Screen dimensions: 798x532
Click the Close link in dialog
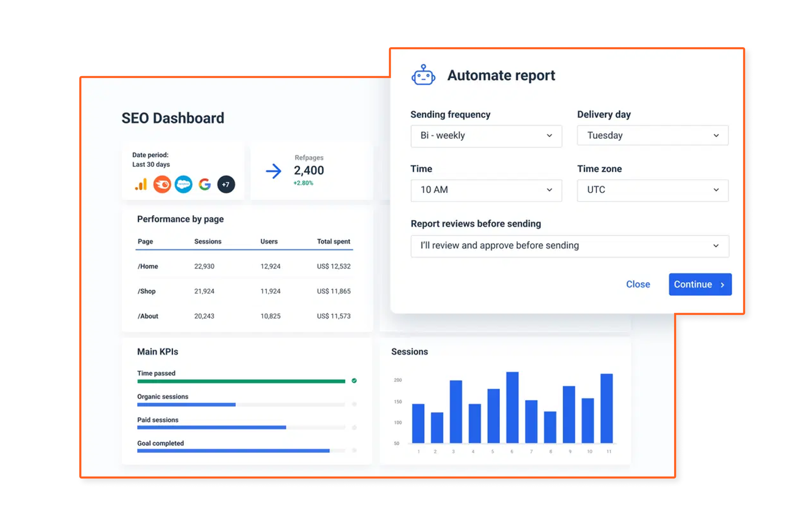click(638, 284)
